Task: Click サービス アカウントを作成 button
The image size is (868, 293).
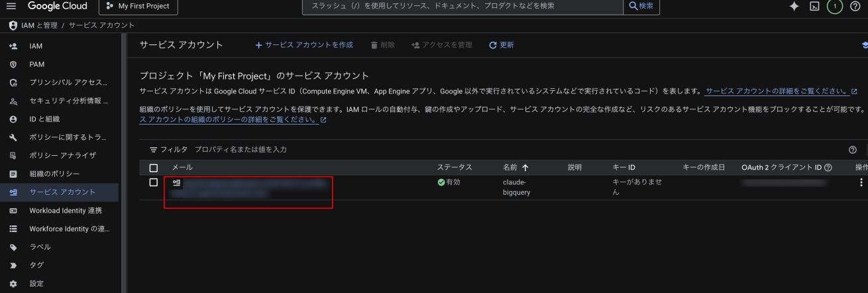Action: [x=303, y=45]
